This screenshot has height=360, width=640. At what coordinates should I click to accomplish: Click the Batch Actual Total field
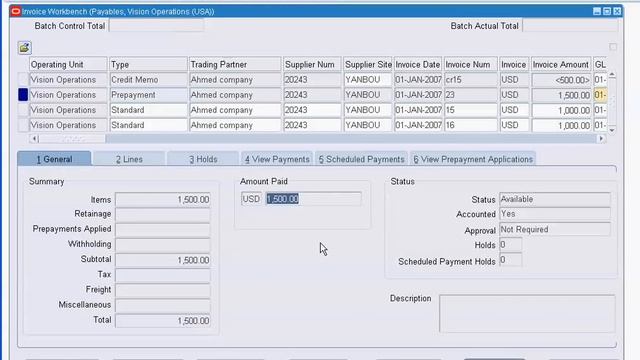[570, 26]
